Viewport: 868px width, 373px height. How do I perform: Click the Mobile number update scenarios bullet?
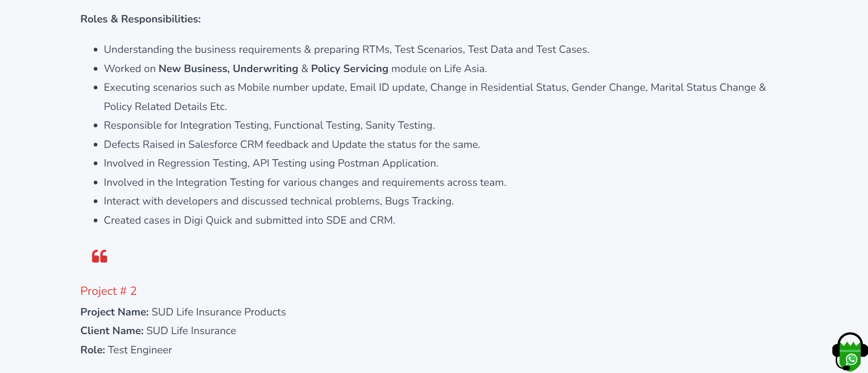pos(434,88)
